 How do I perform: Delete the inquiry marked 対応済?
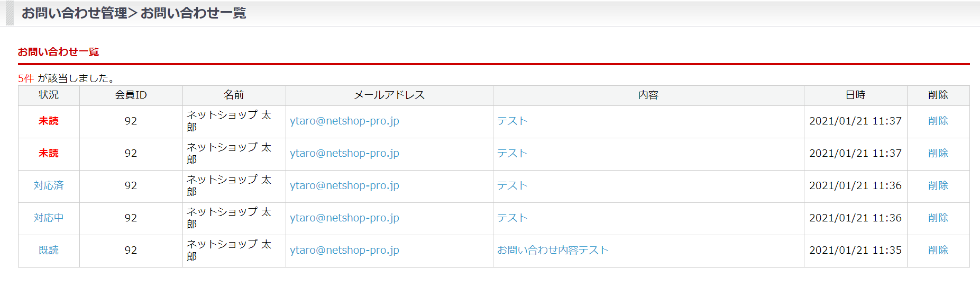coord(938,186)
